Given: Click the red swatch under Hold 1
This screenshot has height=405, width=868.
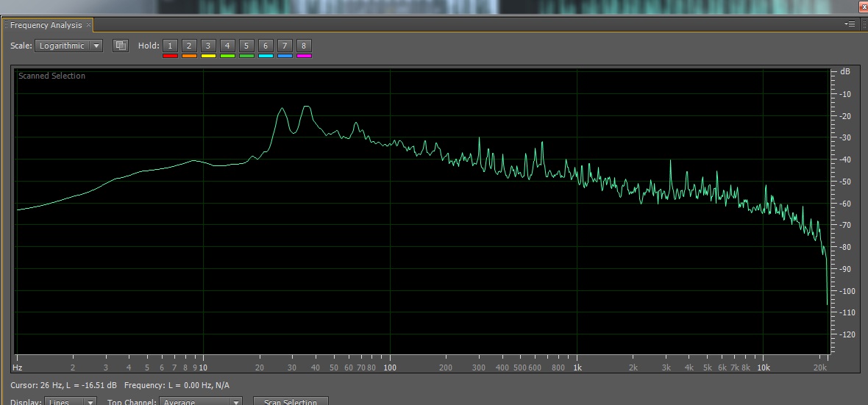Looking at the screenshot, I should [x=171, y=56].
